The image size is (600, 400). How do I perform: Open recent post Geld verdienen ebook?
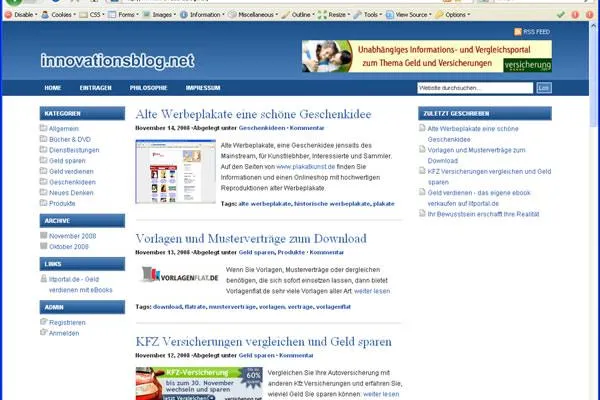click(x=479, y=198)
